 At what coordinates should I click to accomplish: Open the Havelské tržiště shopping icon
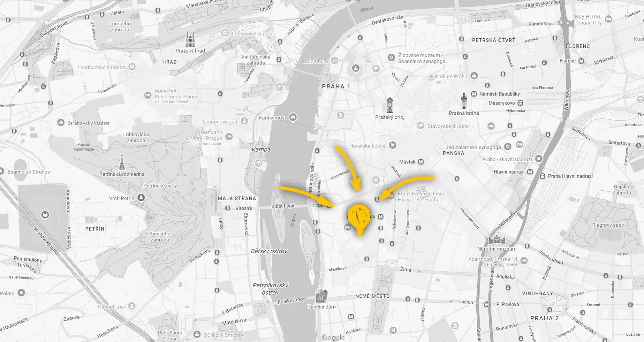click(x=392, y=145)
